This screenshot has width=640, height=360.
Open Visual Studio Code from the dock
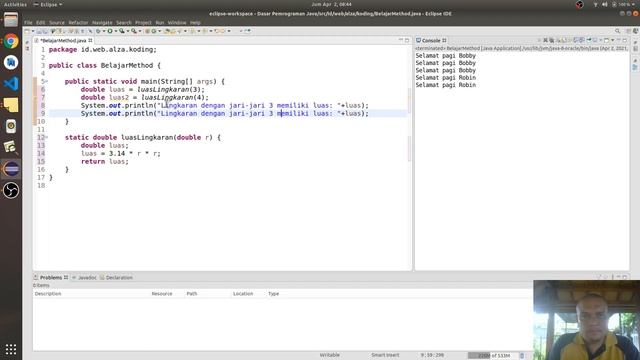click(x=11, y=84)
